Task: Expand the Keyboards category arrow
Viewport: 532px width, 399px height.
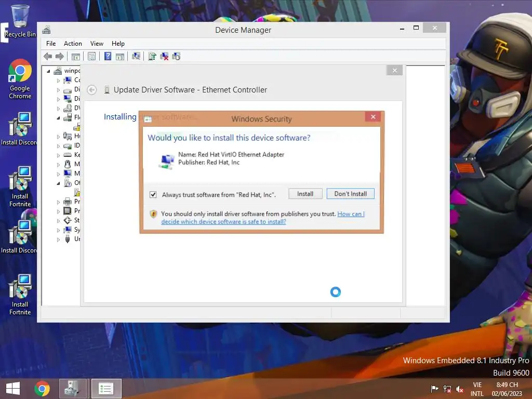Action: click(x=58, y=155)
